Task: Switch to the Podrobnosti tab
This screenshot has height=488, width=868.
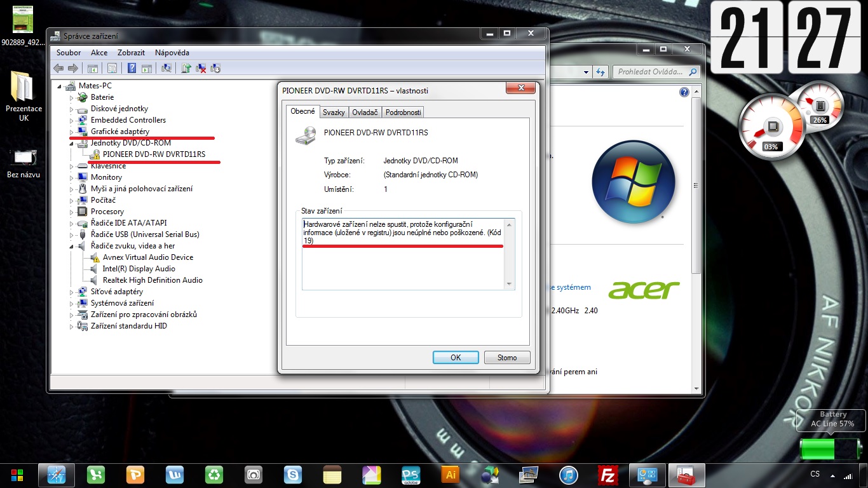Action: [x=403, y=112]
